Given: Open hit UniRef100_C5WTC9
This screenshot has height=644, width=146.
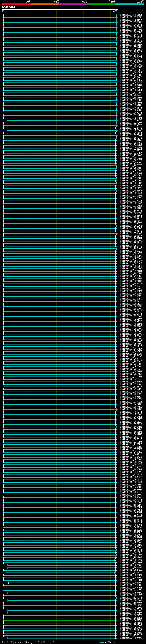Looking at the screenshot, I should point(131,50).
